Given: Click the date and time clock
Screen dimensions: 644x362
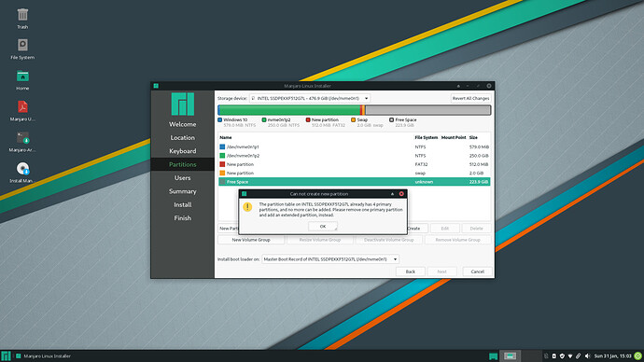Looking at the screenshot, I should point(612,355).
